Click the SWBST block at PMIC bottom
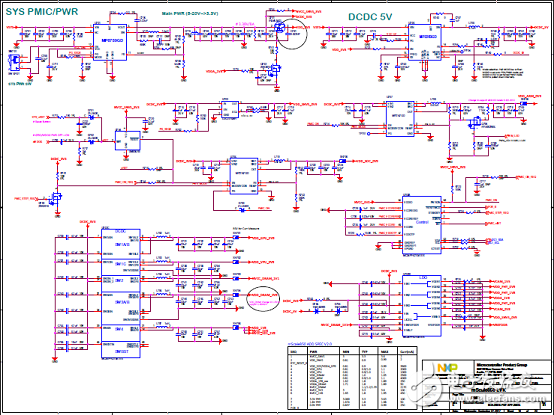 121,349
